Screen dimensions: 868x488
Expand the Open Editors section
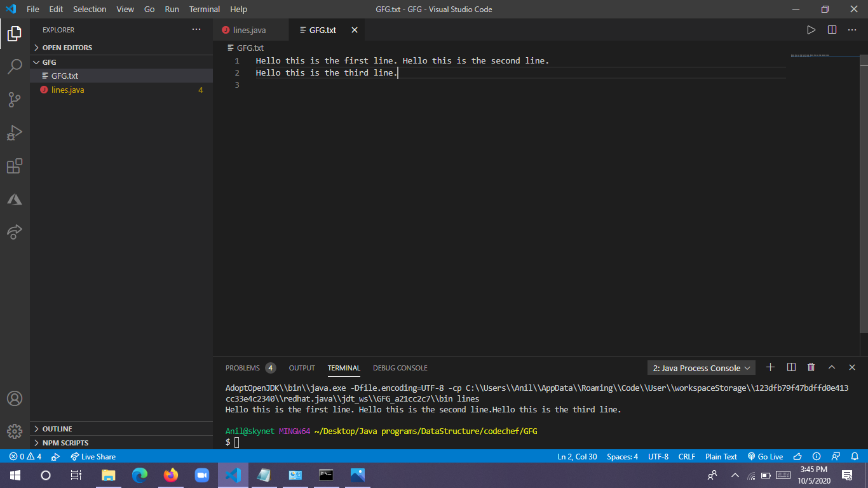point(121,48)
